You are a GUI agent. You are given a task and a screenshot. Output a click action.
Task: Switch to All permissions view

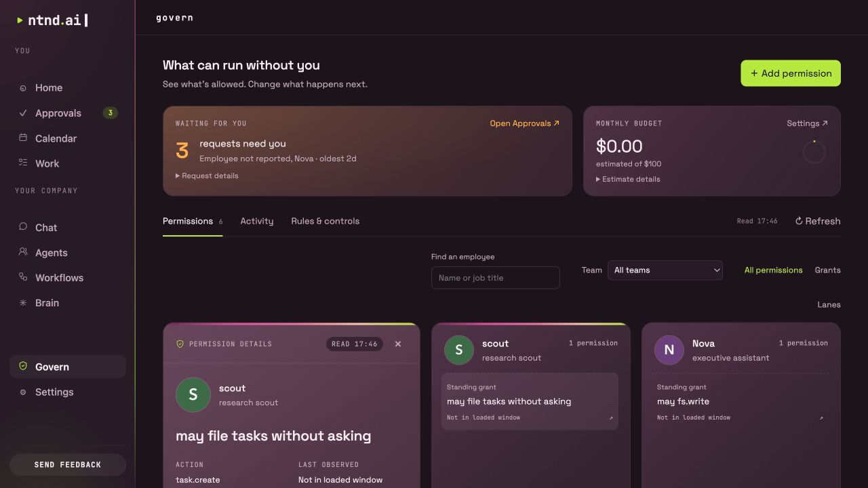point(773,270)
